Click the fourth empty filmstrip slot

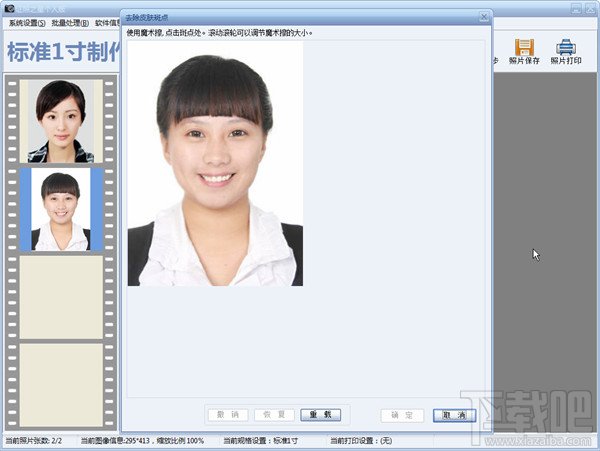pos(61,384)
